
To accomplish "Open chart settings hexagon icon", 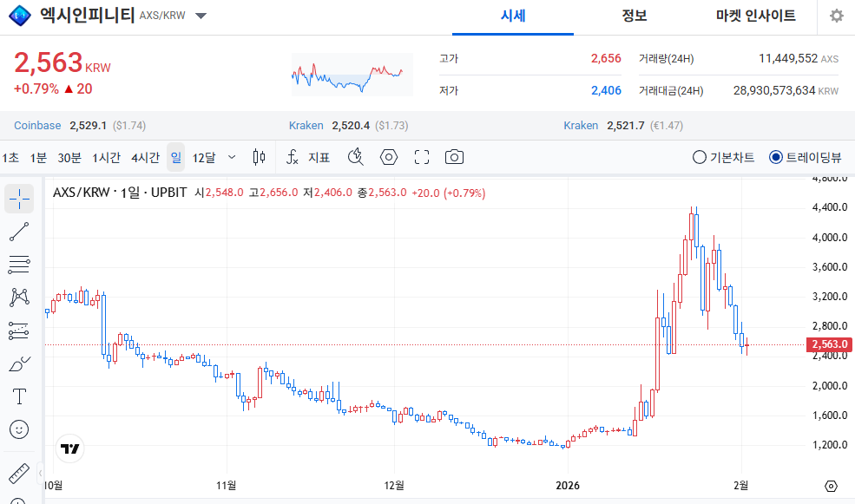I will tap(389, 157).
